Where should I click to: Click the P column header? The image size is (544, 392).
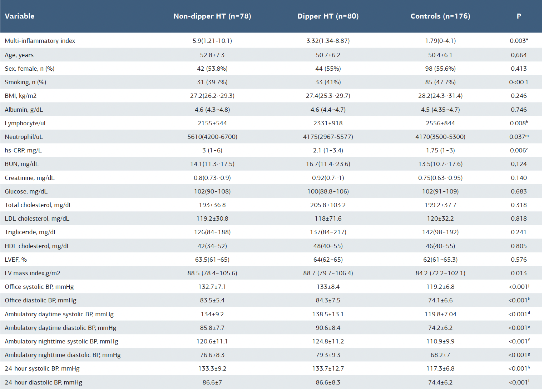(519, 16)
